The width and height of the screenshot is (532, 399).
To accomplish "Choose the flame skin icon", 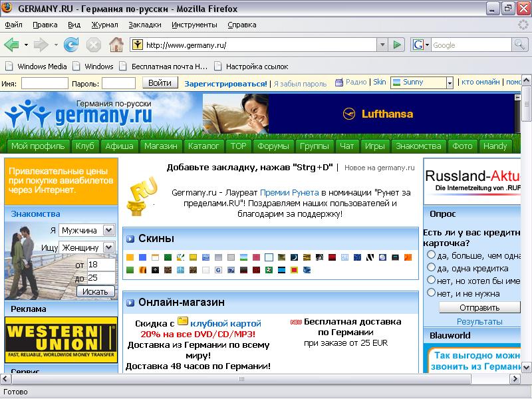I will click(x=142, y=270).
